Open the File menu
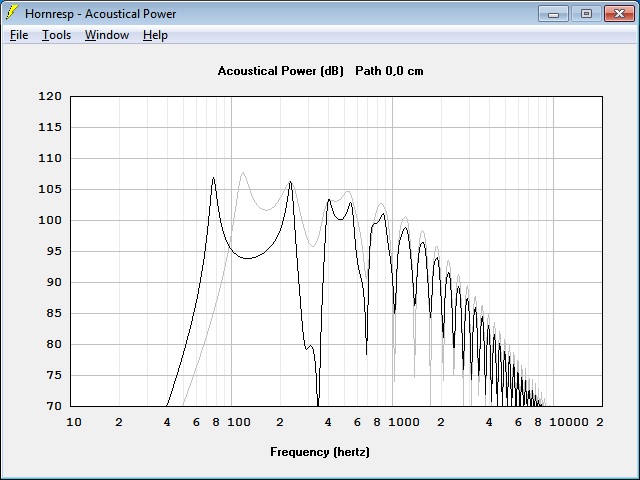This screenshot has width=640, height=480. click(x=19, y=35)
